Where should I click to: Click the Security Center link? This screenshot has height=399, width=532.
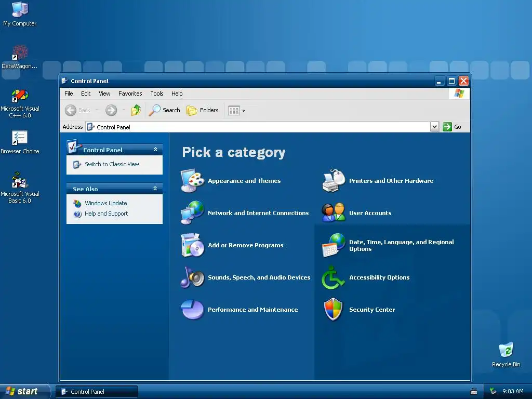click(372, 310)
